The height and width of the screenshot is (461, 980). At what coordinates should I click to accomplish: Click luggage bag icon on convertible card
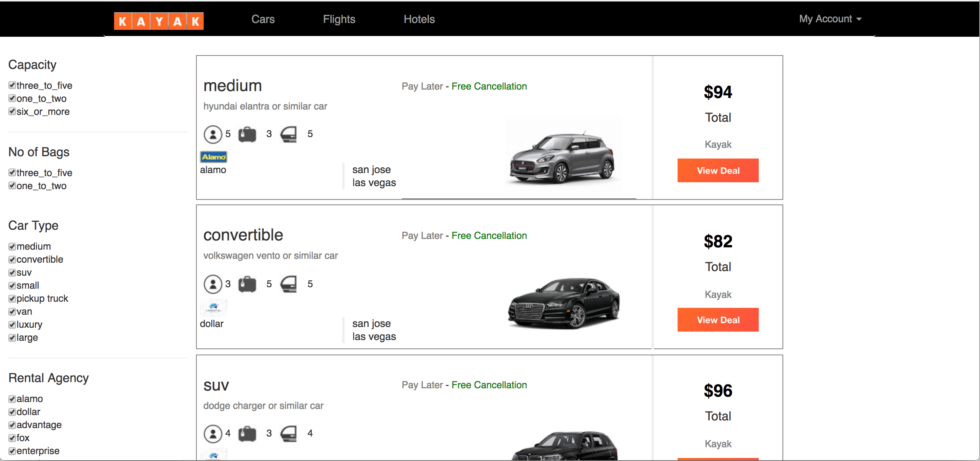pos(247,284)
